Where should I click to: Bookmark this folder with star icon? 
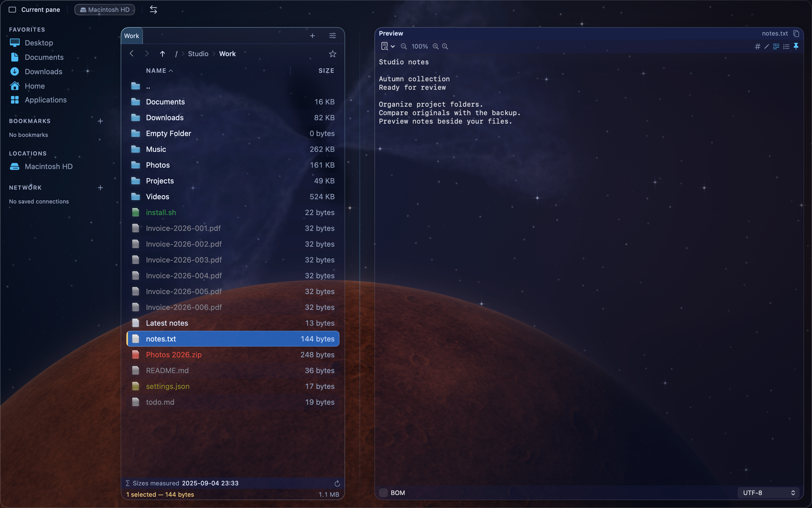(x=332, y=54)
